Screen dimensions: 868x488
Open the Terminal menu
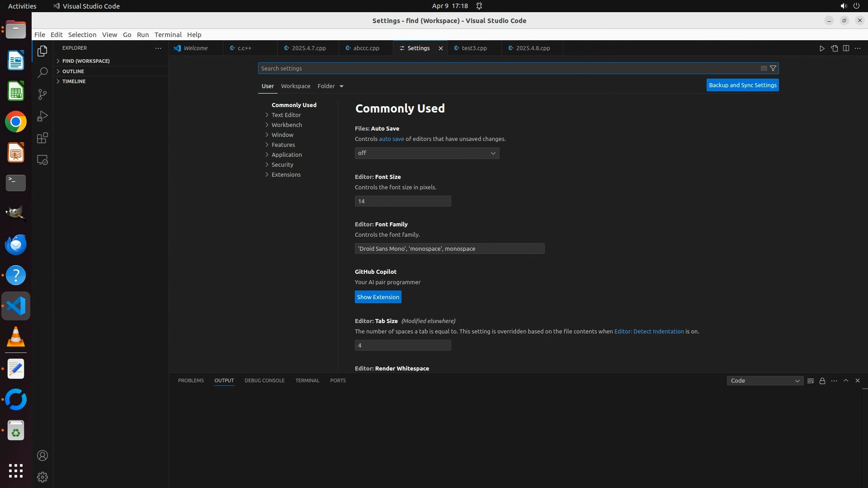pyautogui.click(x=168, y=35)
